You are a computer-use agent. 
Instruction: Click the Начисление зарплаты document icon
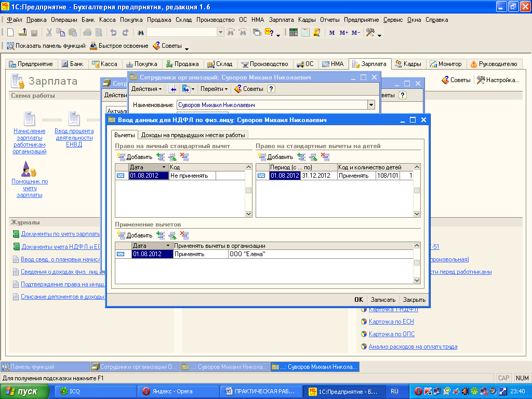point(29,119)
